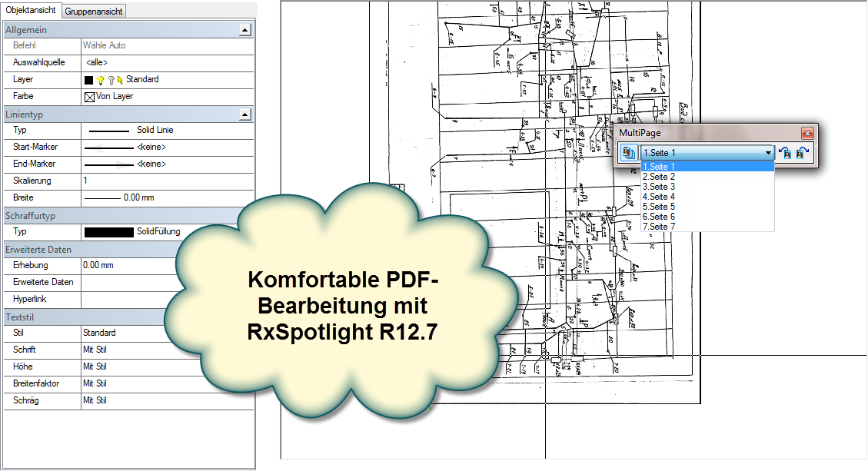Click the Höhe value Mit Stil
Image resolution: width=868 pixels, height=471 pixels.
click(x=95, y=367)
